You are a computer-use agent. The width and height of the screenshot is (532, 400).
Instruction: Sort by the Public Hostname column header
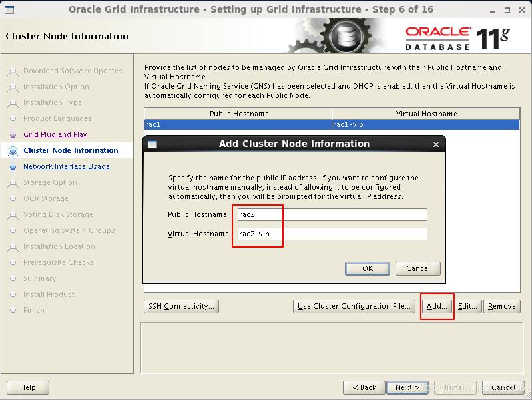[x=238, y=114]
